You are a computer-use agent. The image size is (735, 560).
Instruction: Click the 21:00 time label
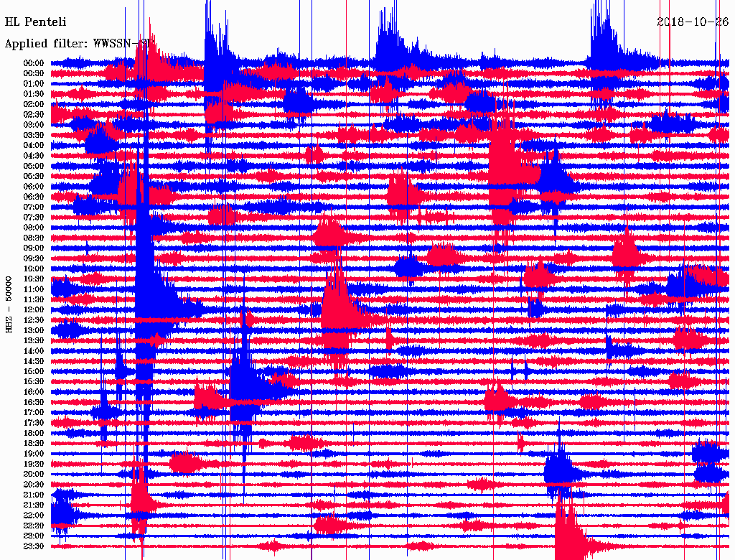tap(34, 495)
